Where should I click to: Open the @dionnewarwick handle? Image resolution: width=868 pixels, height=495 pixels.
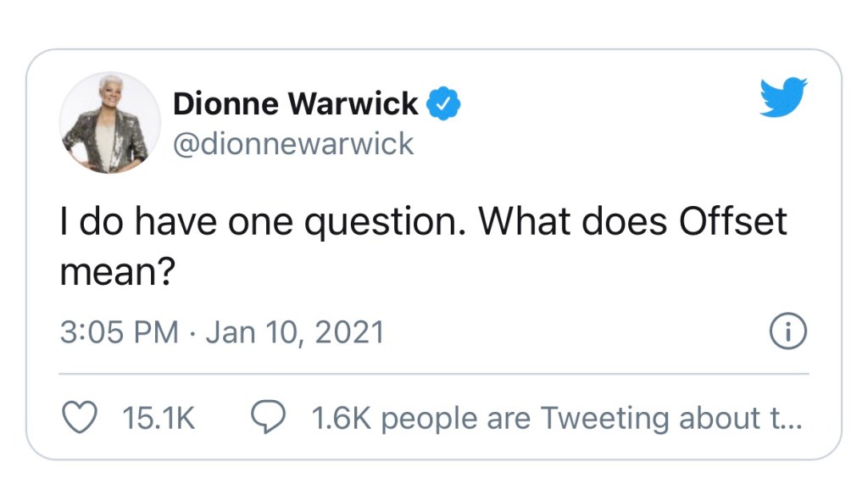(x=292, y=143)
